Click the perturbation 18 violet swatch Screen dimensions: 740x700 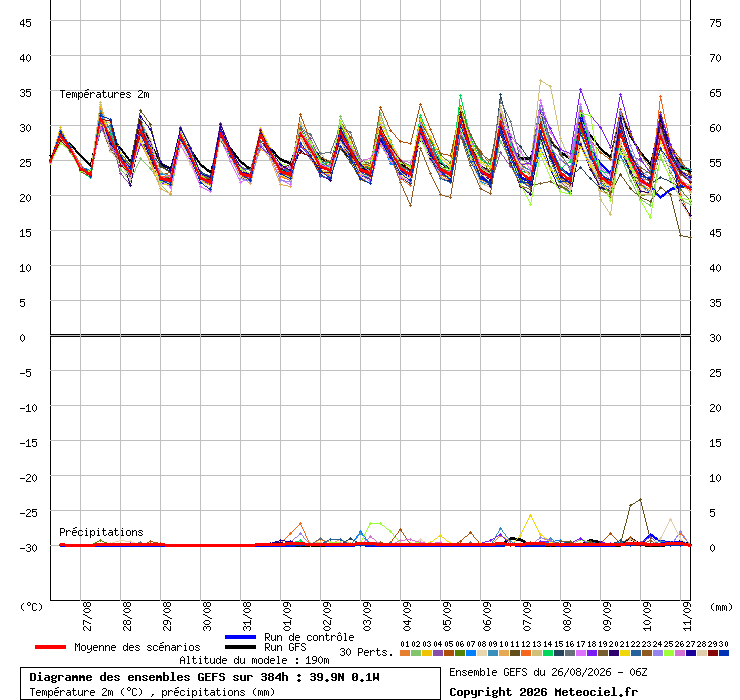click(x=592, y=653)
